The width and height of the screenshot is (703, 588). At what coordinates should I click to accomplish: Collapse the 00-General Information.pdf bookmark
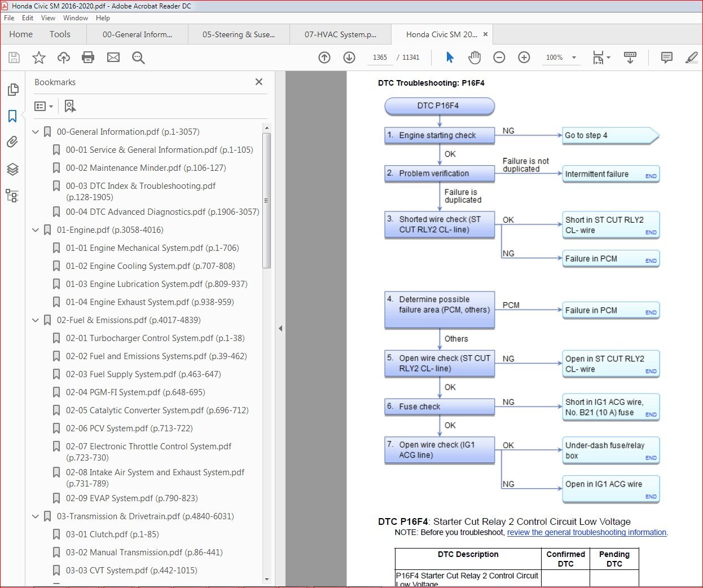click(36, 132)
